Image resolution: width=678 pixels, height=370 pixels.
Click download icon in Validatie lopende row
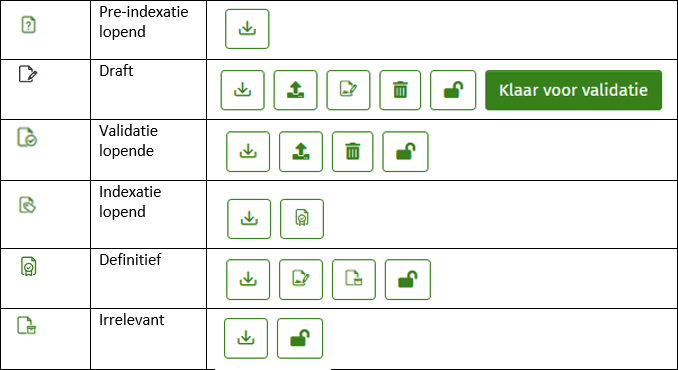[x=248, y=151]
